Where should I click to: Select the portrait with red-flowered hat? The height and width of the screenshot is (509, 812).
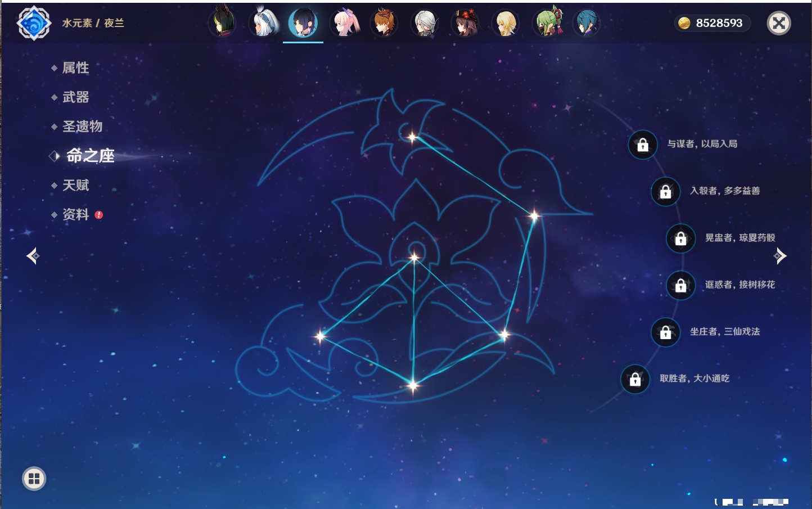coord(466,23)
